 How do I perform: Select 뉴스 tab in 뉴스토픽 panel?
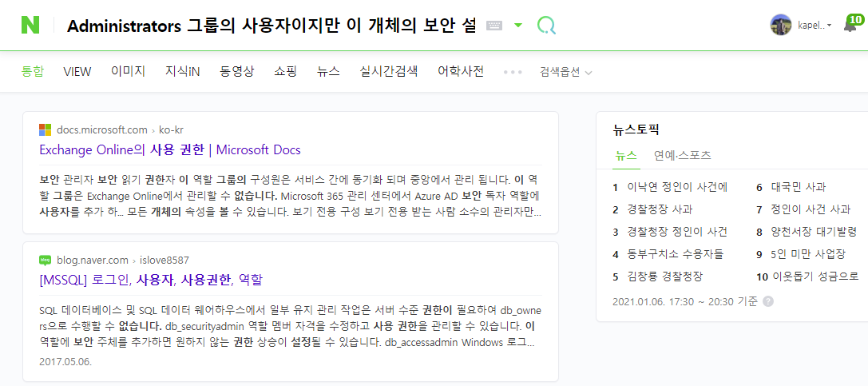626,156
